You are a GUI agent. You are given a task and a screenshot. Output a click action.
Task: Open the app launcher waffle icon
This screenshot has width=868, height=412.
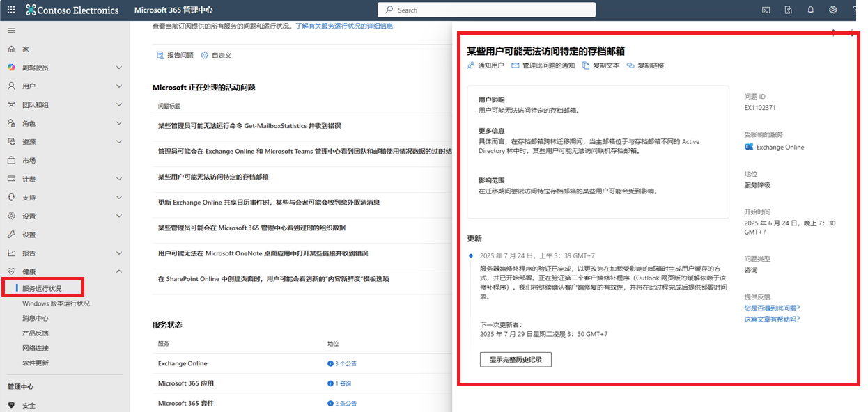point(11,10)
